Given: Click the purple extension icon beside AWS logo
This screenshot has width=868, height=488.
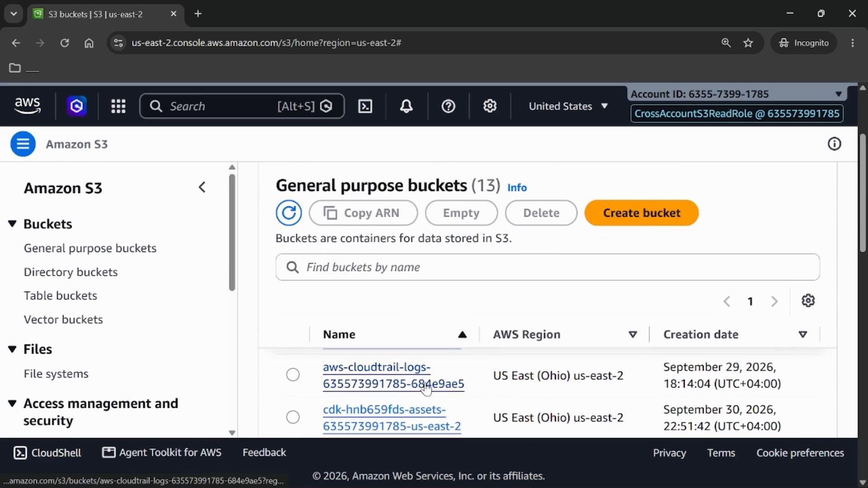Looking at the screenshot, I should (x=77, y=106).
